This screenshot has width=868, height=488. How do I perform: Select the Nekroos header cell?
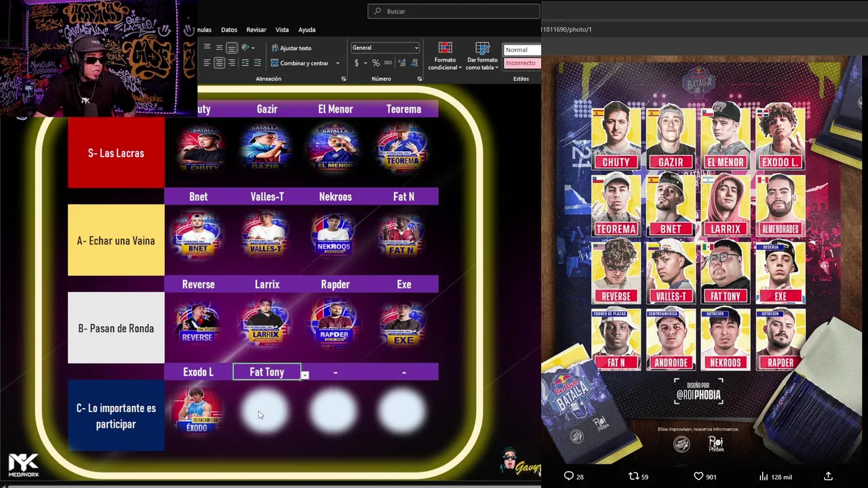[x=336, y=197]
